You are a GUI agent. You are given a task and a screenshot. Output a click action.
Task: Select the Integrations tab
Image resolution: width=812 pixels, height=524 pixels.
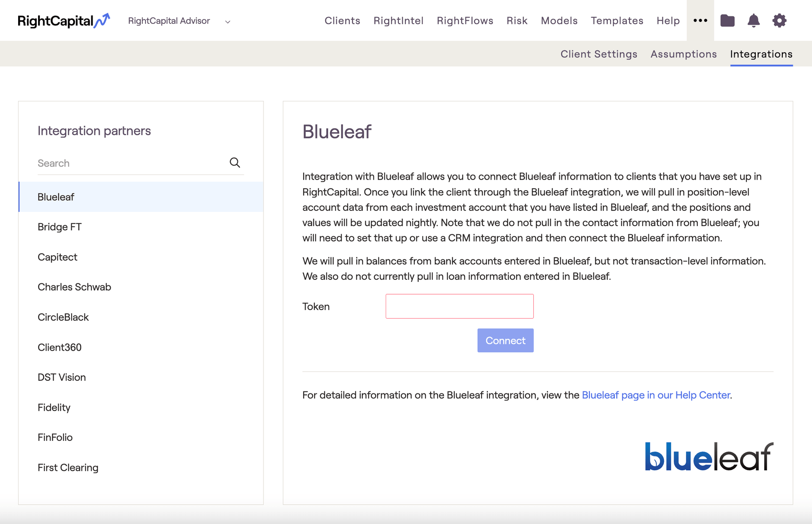pos(761,54)
